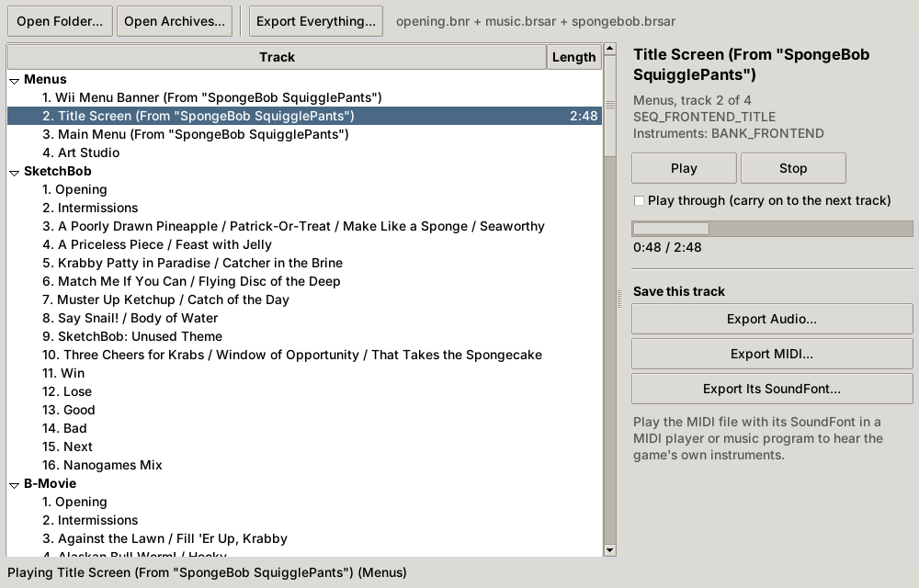Image resolution: width=919 pixels, height=588 pixels.
Task: Click the track list scrollbar down arrow
Action: coord(609,550)
